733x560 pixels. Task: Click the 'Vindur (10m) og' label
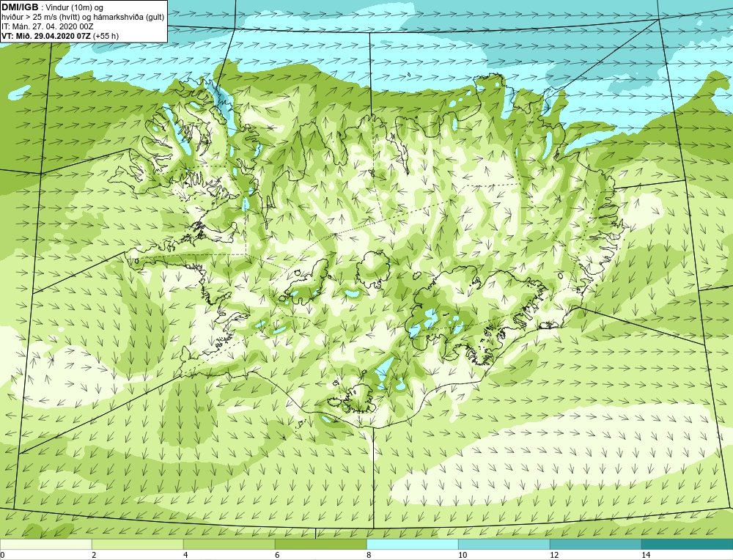[x=75, y=8]
